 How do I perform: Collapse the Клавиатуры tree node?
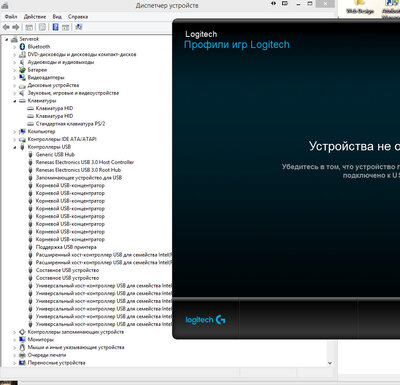15,101
